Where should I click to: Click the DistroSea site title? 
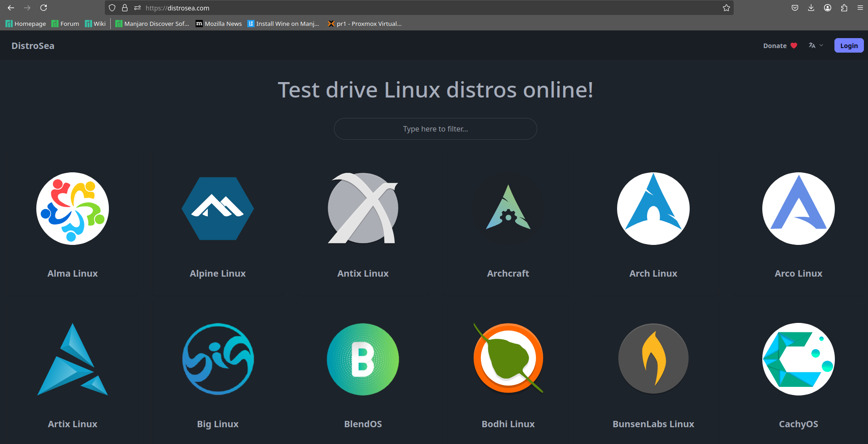[x=33, y=45]
